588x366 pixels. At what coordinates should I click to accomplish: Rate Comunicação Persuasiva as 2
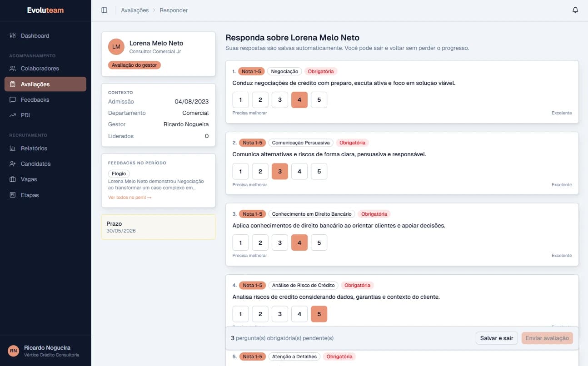pos(260,171)
